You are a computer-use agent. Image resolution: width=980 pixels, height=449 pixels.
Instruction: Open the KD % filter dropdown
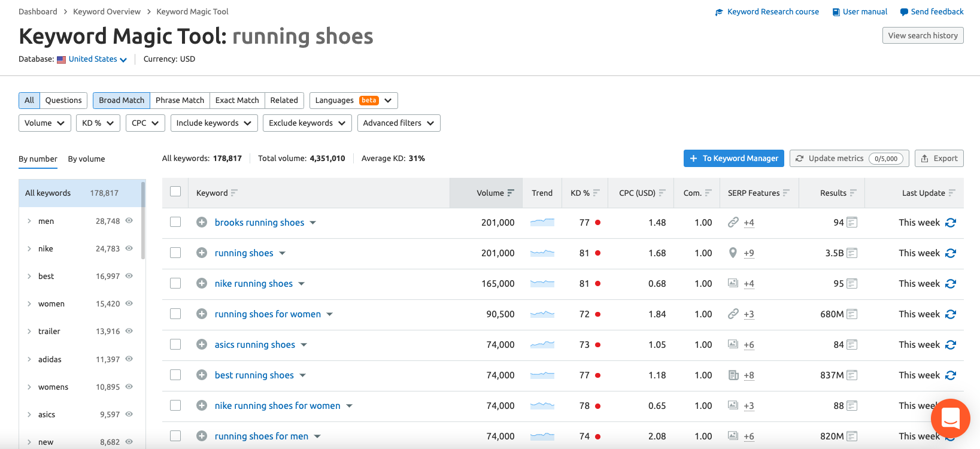[98, 123]
